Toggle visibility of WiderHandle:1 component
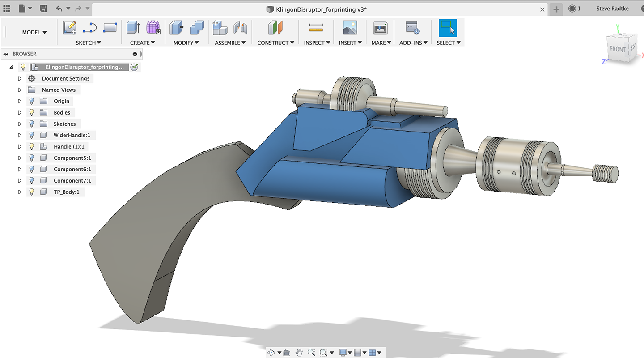This screenshot has height=358, width=644. 32,135
